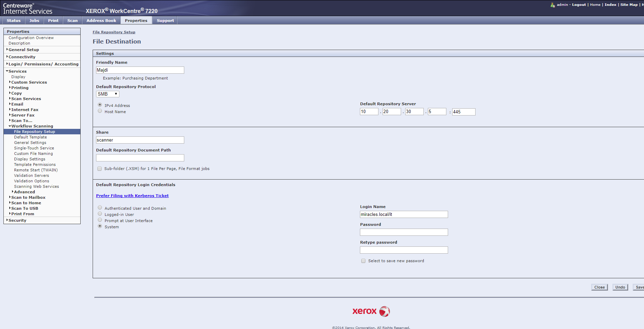The height and width of the screenshot is (329, 644).
Task: Expand the Connectivity section
Action: click(7, 57)
